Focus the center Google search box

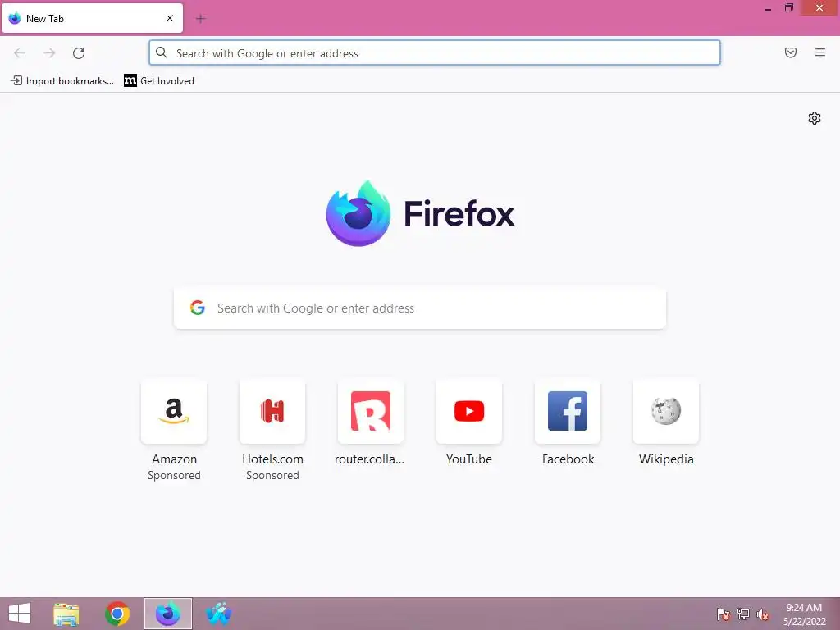coord(420,308)
